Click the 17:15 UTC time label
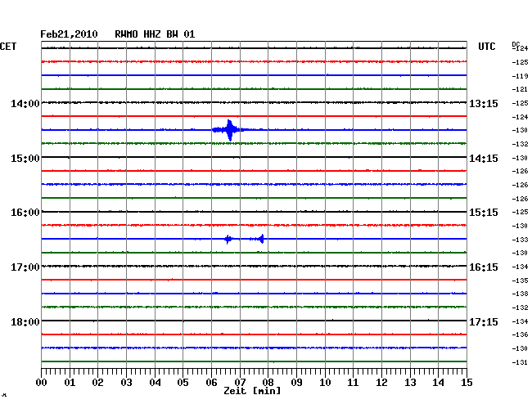The width and height of the screenshot is (532, 404). click(484, 321)
